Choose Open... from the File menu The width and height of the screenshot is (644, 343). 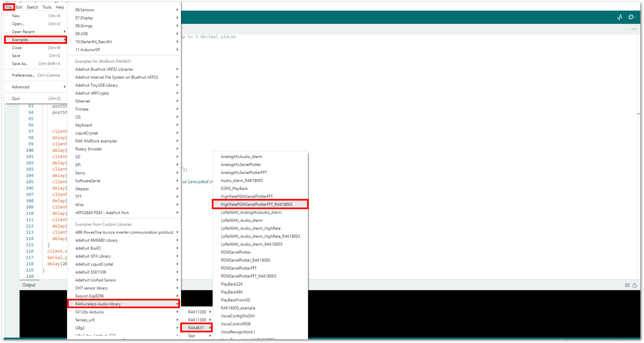(36, 24)
